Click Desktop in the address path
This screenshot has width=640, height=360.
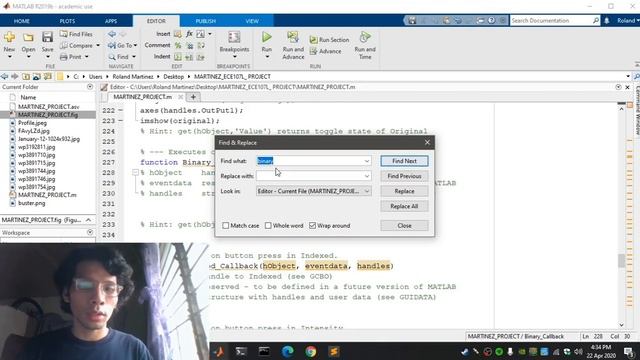tap(173, 77)
